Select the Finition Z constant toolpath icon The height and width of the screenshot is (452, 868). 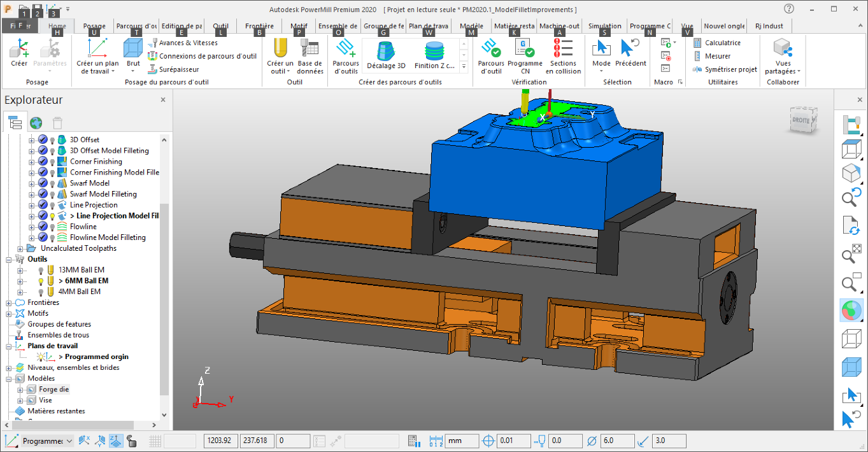coord(434,52)
